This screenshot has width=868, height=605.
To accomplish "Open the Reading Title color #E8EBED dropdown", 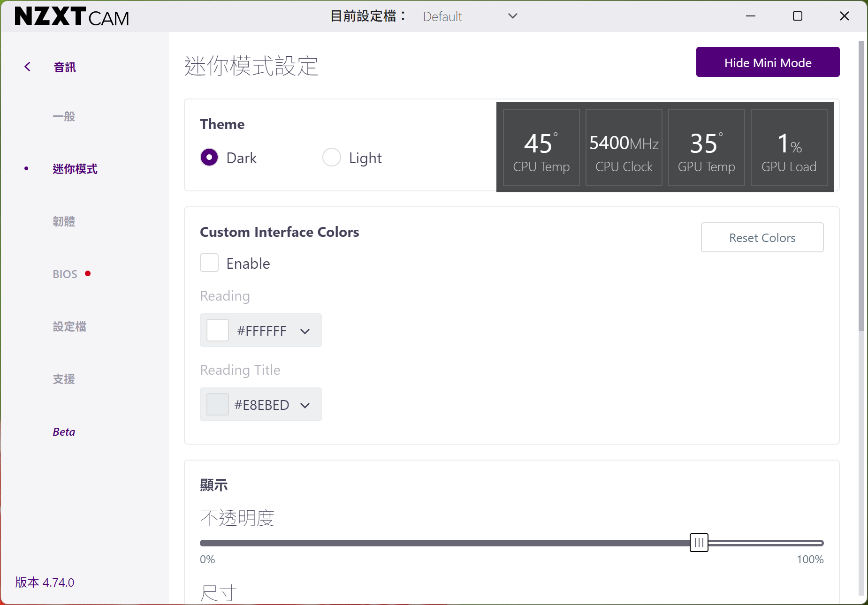I will click(x=261, y=405).
